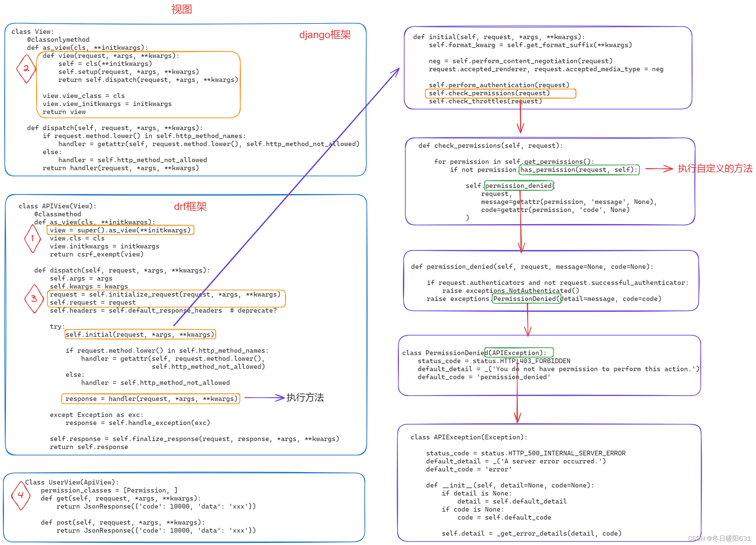Click 'self.initial(request, *args, **kwargs)' line
This screenshot has width=756, height=545.
[x=140, y=335]
